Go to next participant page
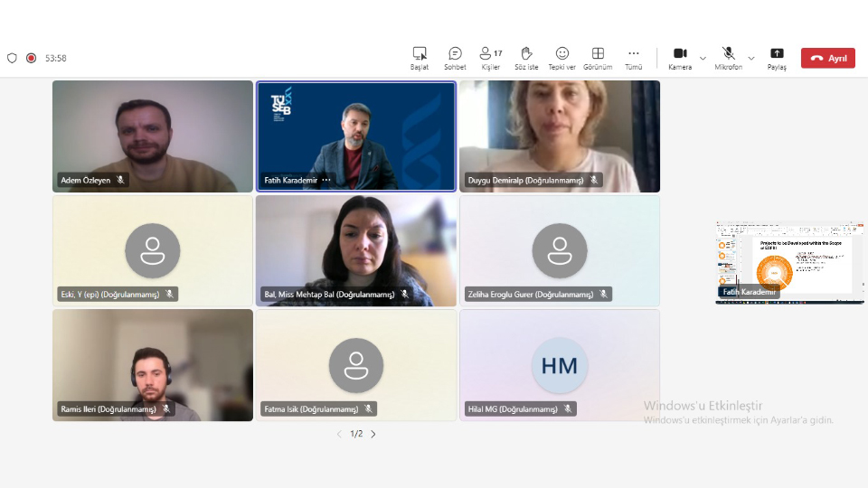 click(x=373, y=434)
